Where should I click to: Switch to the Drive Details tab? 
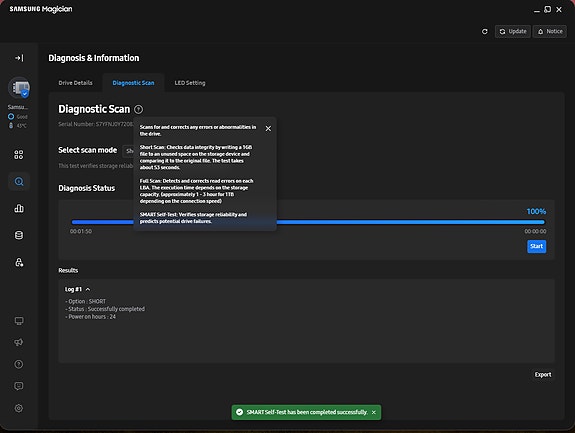(x=76, y=83)
